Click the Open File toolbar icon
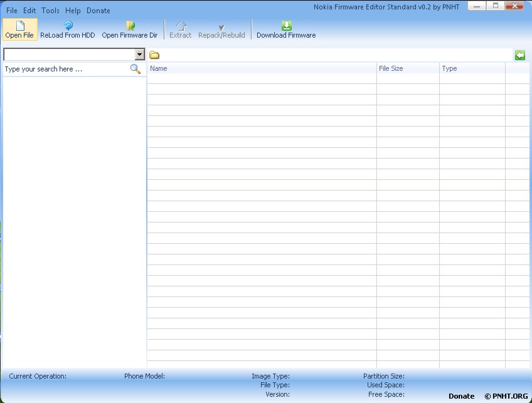The width and height of the screenshot is (532, 403). (x=20, y=26)
